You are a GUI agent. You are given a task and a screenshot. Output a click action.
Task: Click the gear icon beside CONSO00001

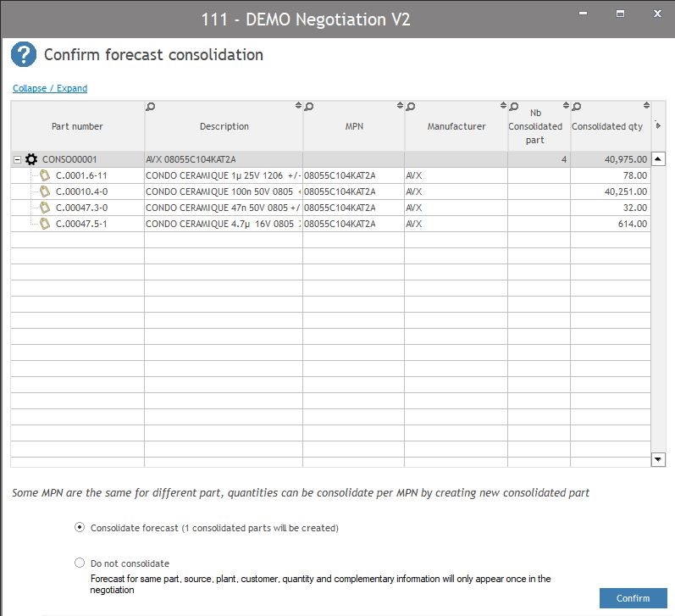click(31, 159)
